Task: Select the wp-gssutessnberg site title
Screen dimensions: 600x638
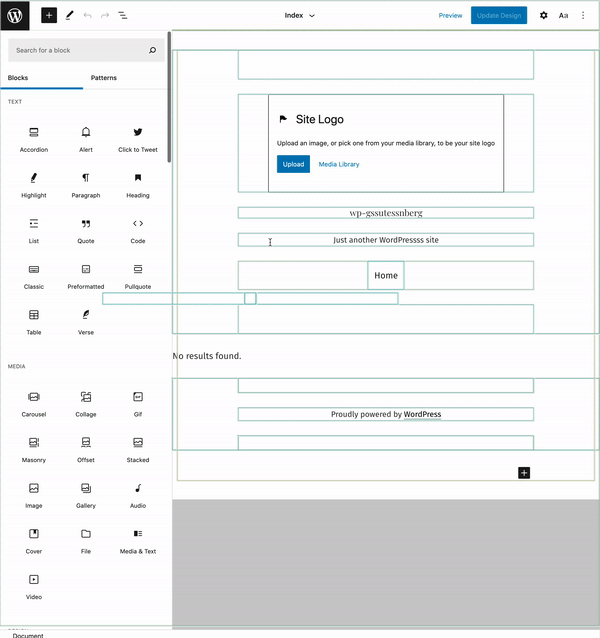Action: [x=386, y=213]
